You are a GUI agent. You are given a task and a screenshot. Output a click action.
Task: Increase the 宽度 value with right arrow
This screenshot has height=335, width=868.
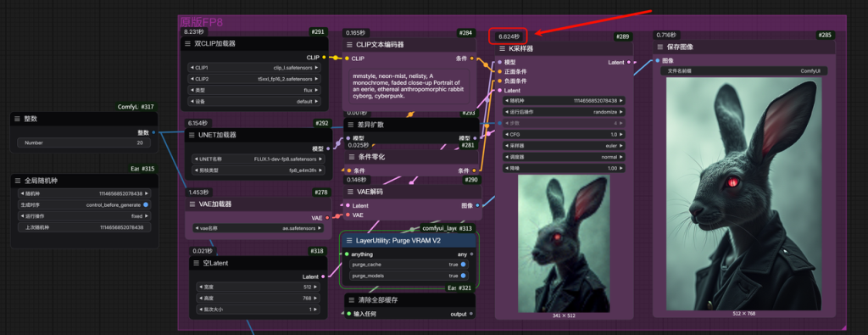(316, 287)
